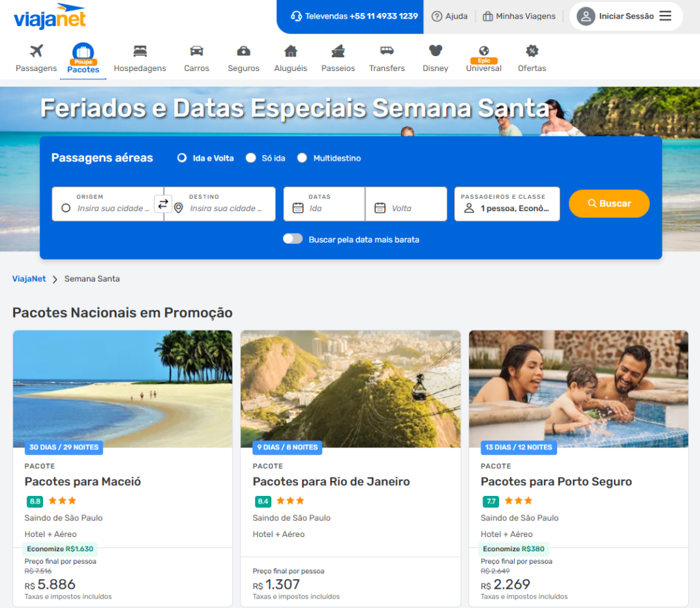Type in the Origem city field
700x608 pixels.
click(113, 208)
